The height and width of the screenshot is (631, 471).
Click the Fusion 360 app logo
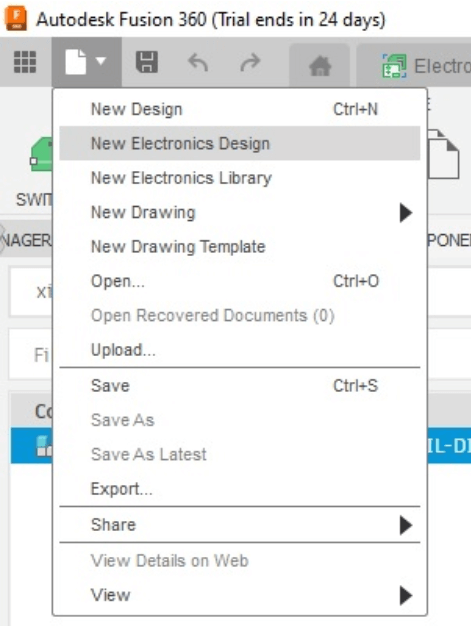coord(16,19)
